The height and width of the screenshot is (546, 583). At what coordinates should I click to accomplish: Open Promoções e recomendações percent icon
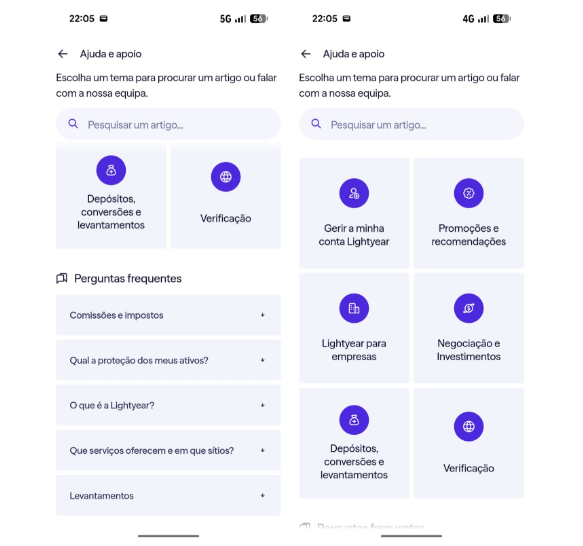pyautogui.click(x=468, y=193)
